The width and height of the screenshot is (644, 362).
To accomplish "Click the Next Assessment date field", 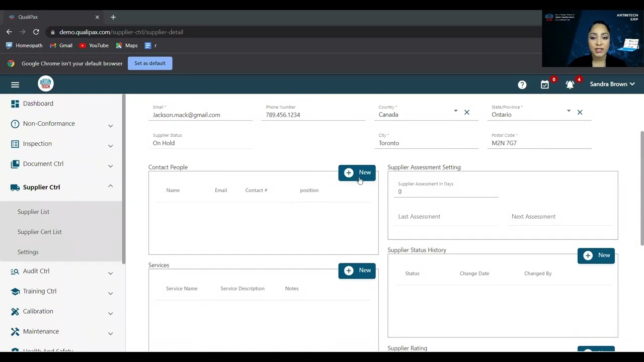I will point(559,217).
